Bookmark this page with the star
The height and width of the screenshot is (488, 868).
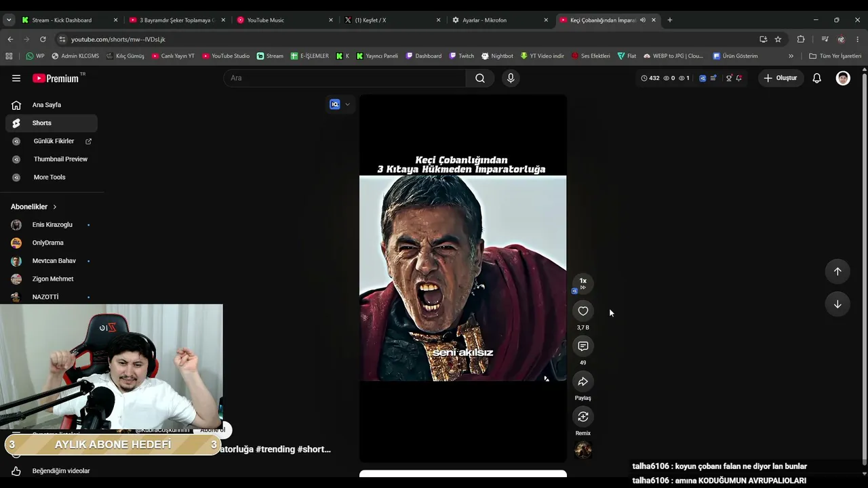(778, 39)
